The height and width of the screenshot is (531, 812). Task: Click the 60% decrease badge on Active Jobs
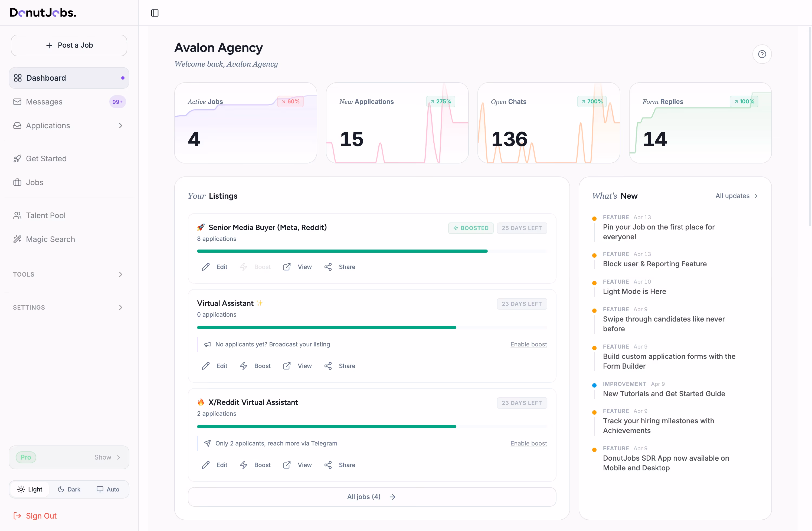coord(290,102)
